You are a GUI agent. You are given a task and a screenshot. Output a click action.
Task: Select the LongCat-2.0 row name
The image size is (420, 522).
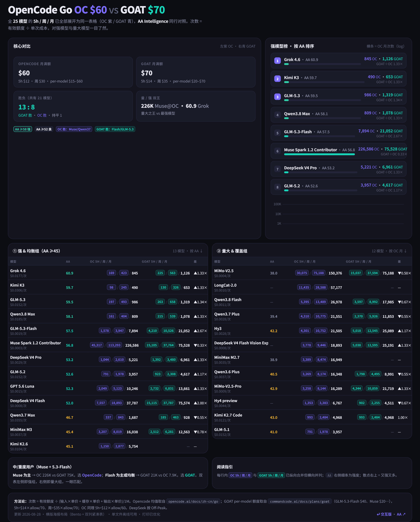tap(225, 285)
